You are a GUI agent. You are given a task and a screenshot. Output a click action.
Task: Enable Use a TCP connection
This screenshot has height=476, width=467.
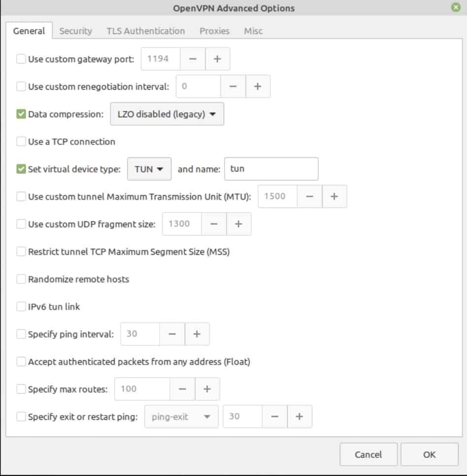click(21, 141)
